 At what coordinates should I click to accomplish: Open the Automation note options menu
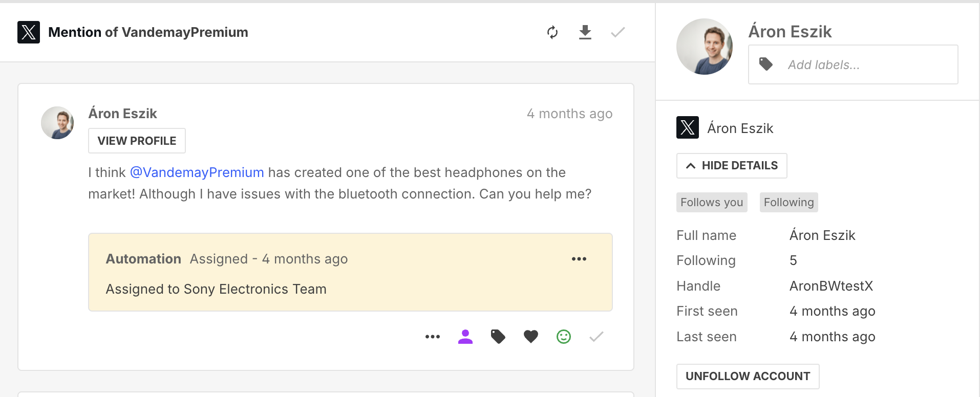click(x=579, y=259)
